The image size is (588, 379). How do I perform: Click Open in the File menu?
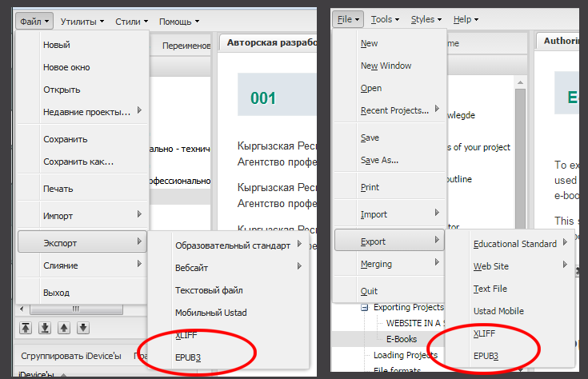point(390,88)
